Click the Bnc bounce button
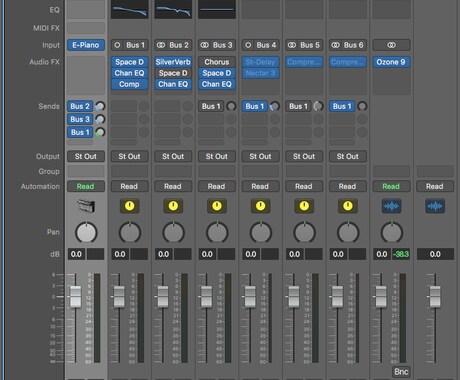The image size is (460, 380). [x=401, y=372]
